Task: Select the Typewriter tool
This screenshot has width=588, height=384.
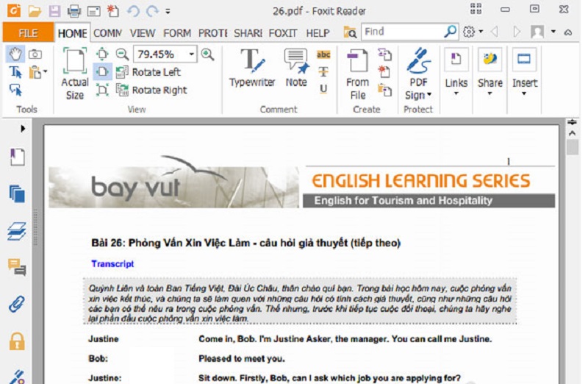Action: point(252,68)
